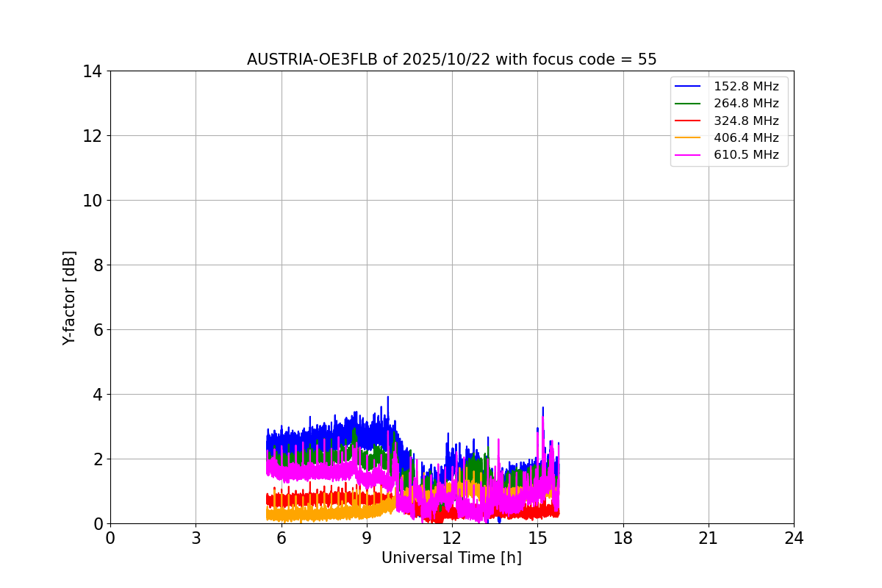Select the '406.4 MHz' legend label
The height and width of the screenshot is (588, 882).
(746, 137)
